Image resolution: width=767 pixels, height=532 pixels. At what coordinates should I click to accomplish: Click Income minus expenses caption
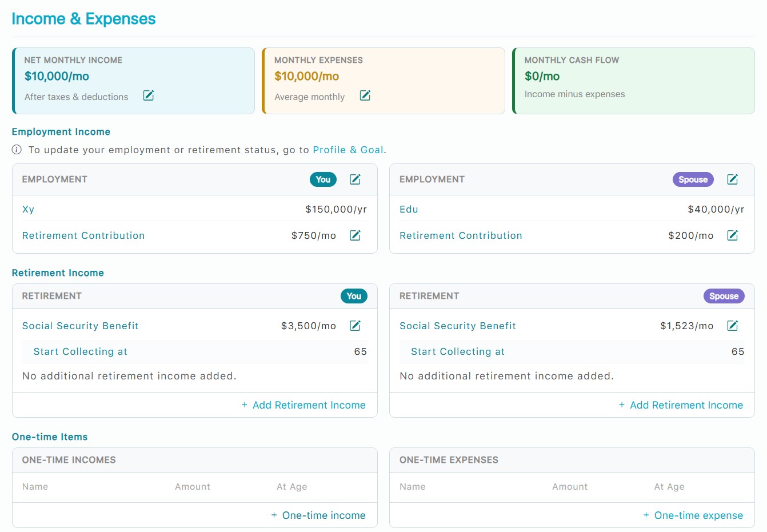575,94
